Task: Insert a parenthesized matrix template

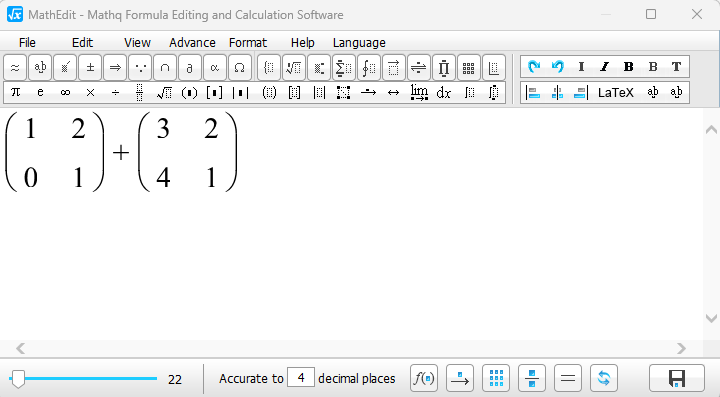Action: click(x=270, y=93)
